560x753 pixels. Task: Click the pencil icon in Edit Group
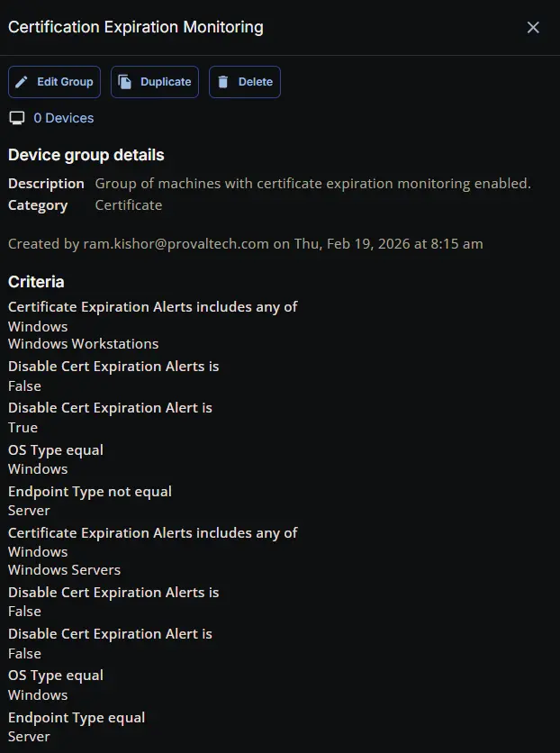click(x=23, y=82)
